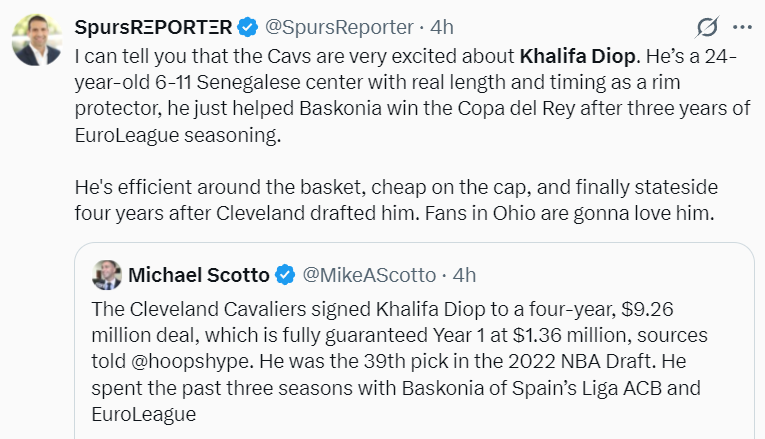Click the 4h timestamp beside @SpursReporter
This screenshot has height=439, width=765.
point(442,27)
